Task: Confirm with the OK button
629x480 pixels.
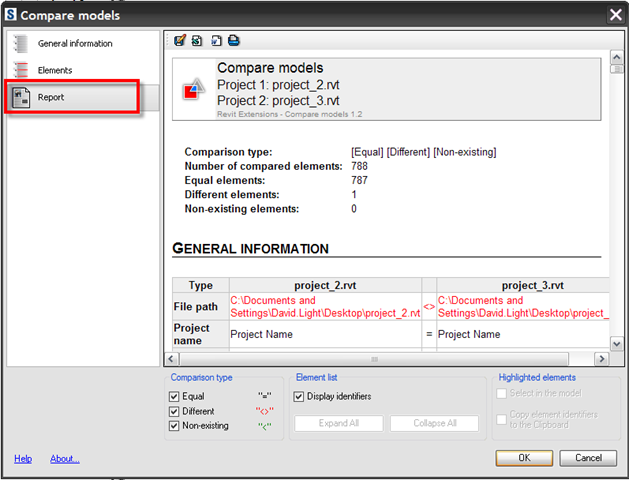Action: 524,458
